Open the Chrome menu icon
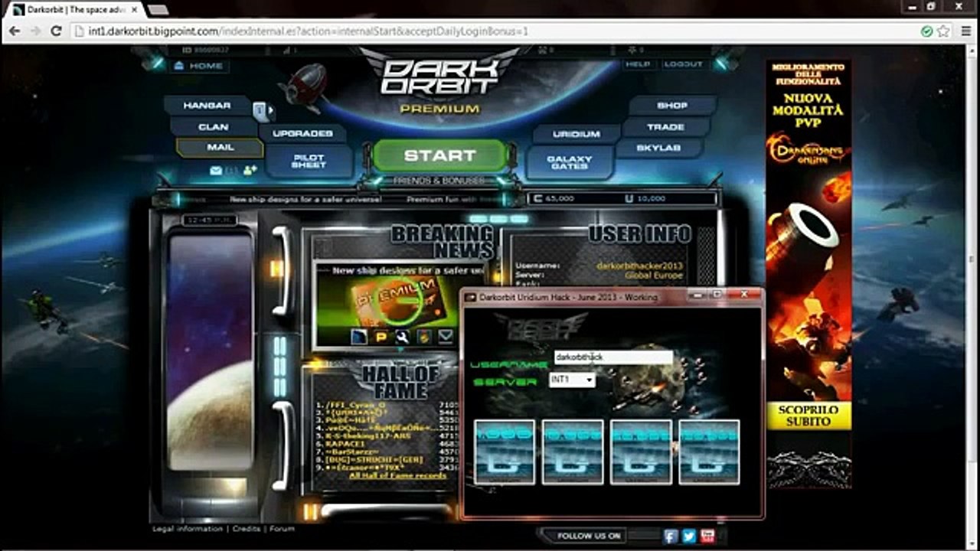 (x=965, y=31)
